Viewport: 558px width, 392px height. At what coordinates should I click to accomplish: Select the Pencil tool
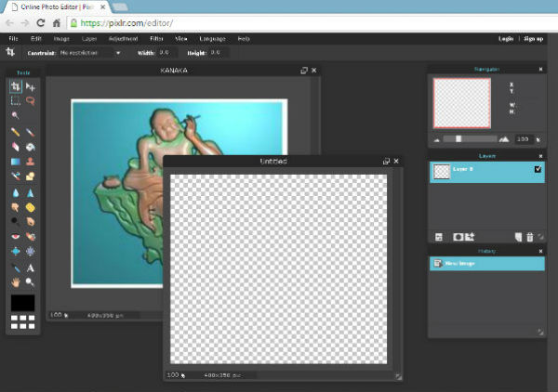[x=15, y=132]
